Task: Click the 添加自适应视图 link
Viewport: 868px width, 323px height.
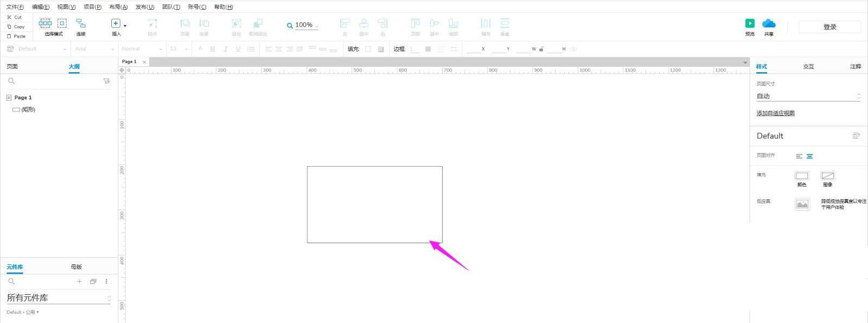Action: tap(775, 113)
